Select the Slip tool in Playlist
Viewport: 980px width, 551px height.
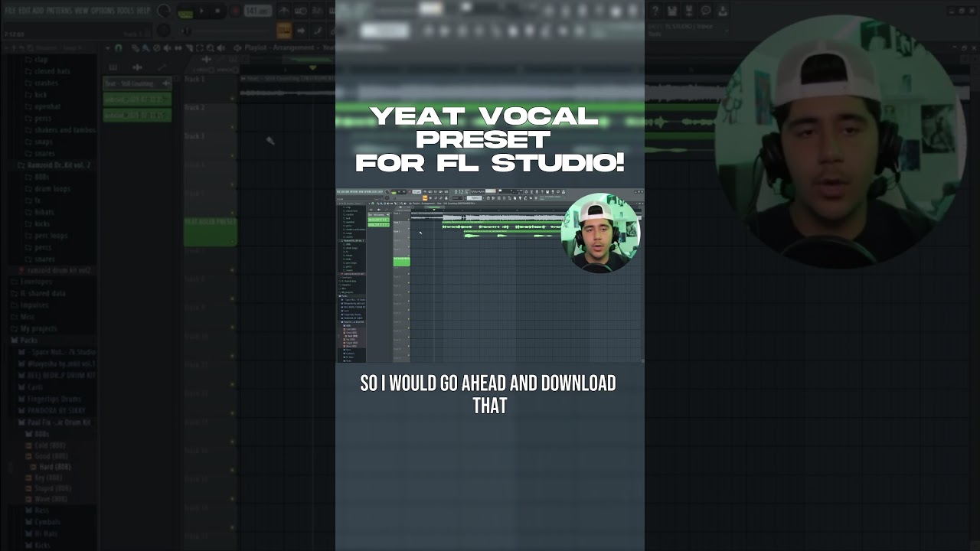[178, 48]
